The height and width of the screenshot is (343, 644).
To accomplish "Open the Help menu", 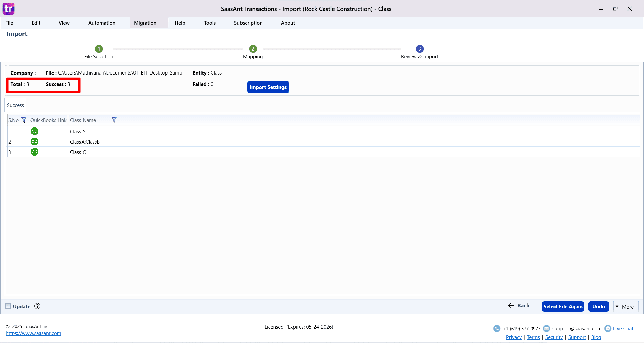I will coord(180,23).
